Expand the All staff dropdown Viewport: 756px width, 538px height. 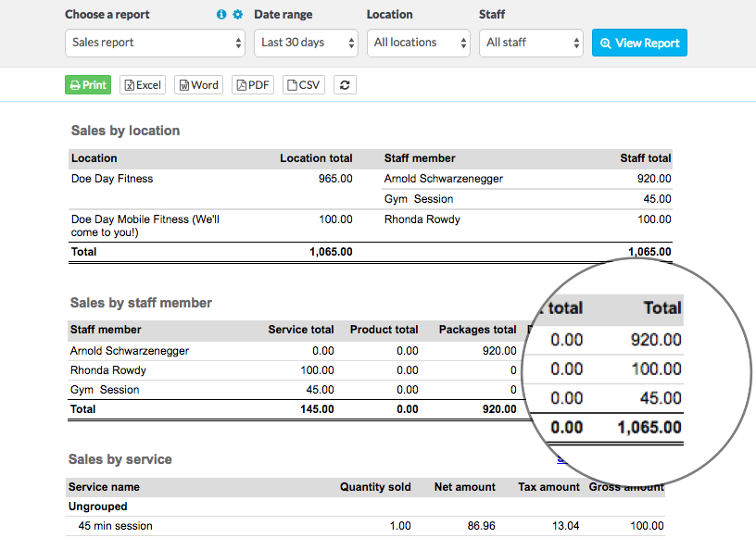pyautogui.click(x=531, y=43)
